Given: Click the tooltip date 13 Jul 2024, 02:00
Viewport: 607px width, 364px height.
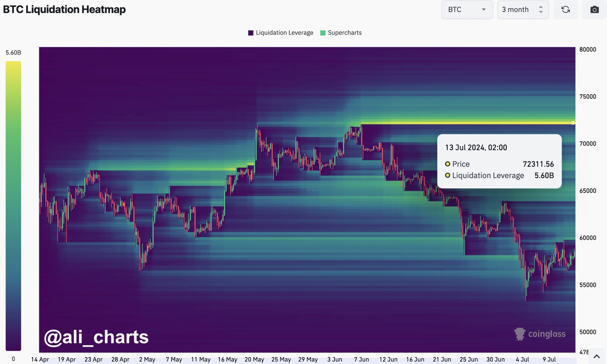Looking at the screenshot, I should 476,148.
